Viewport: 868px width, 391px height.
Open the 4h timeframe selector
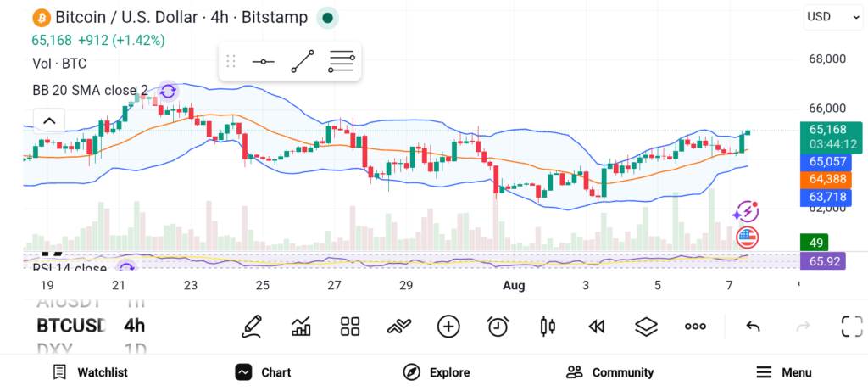[x=135, y=326]
